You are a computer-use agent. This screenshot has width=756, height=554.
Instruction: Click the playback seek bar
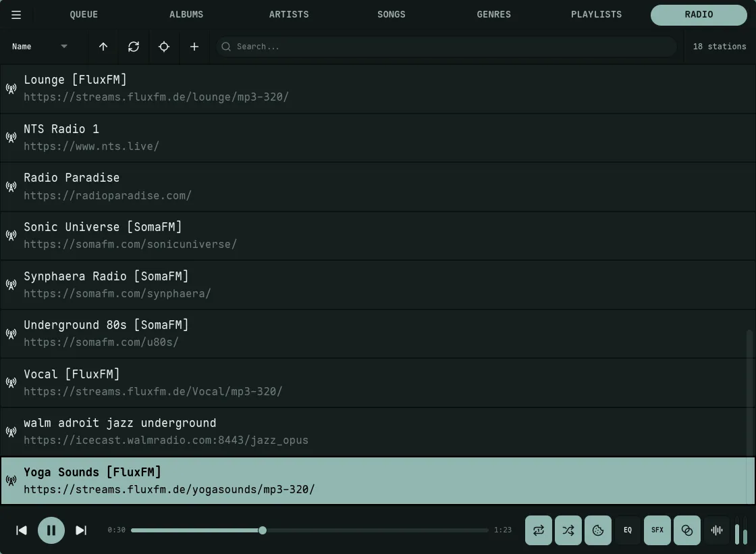click(310, 530)
